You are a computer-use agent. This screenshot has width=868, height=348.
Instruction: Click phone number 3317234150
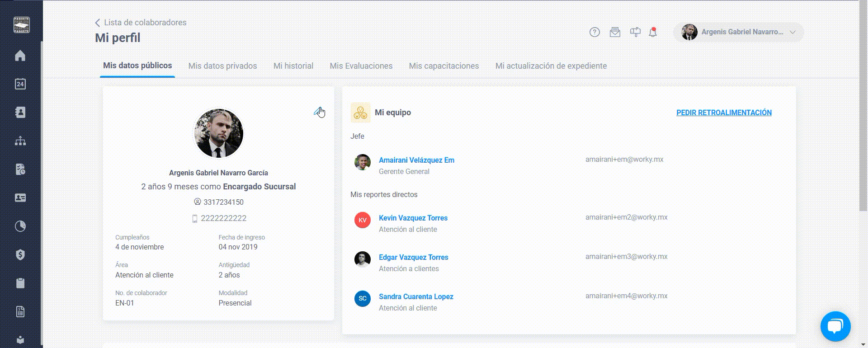tap(223, 202)
